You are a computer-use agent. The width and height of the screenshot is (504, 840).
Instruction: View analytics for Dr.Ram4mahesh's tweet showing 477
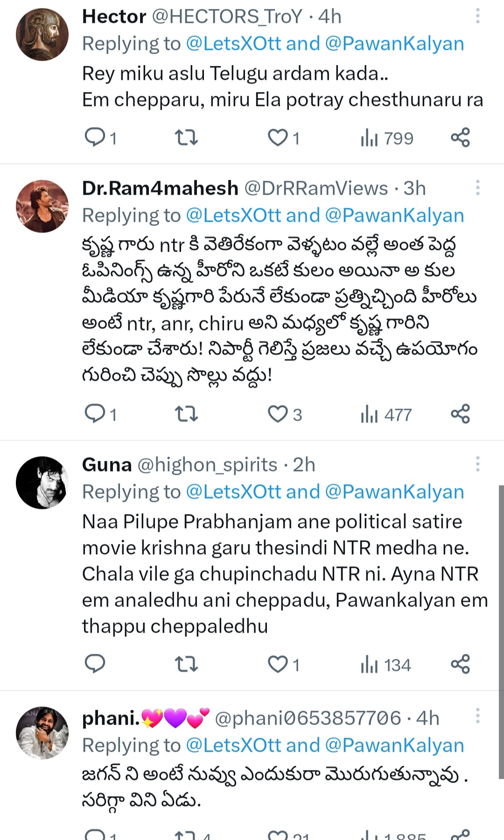386,414
